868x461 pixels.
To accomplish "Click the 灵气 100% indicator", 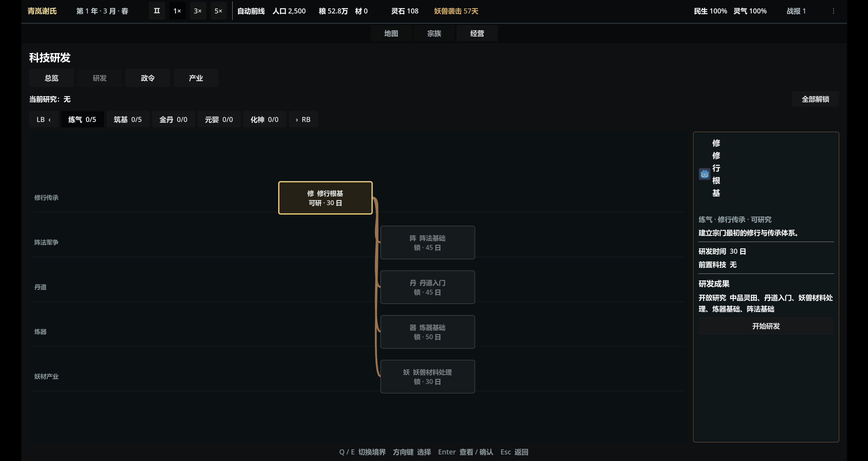I will pos(750,11).
